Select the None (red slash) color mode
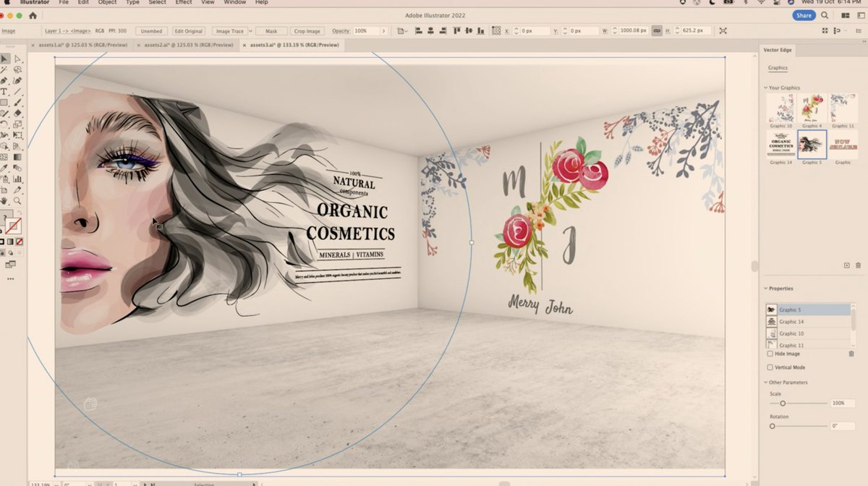 [20, 242]
